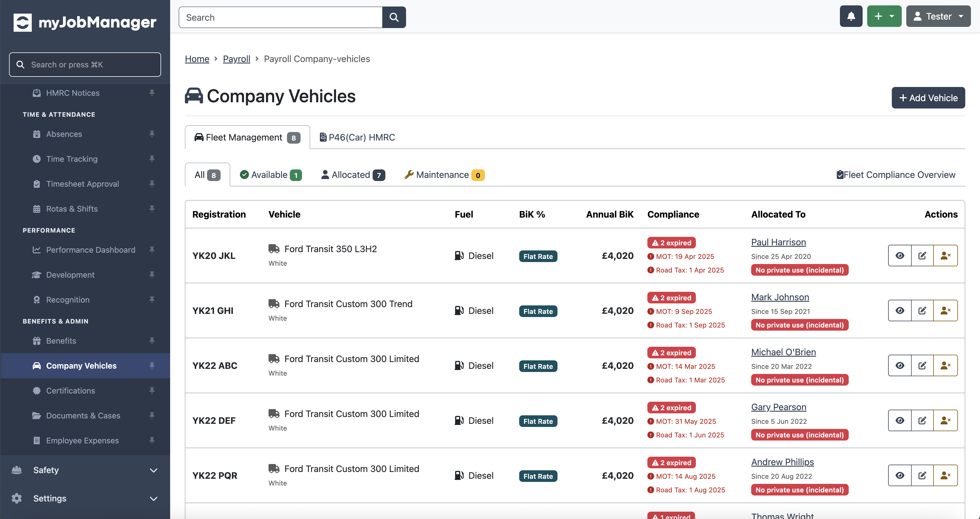Expand the Safety sidebar section

pos(85,470)
